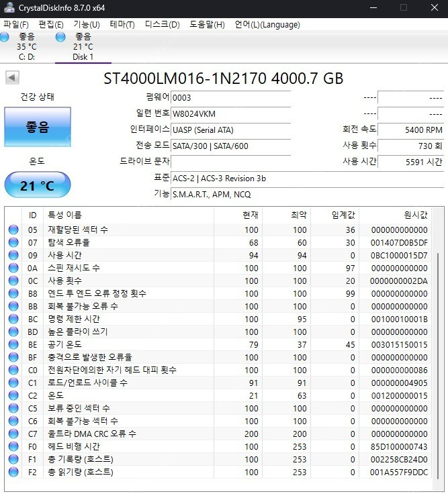Open the 파일(F) menu
The image size is (448, 496).
click(x=16, y=25)
